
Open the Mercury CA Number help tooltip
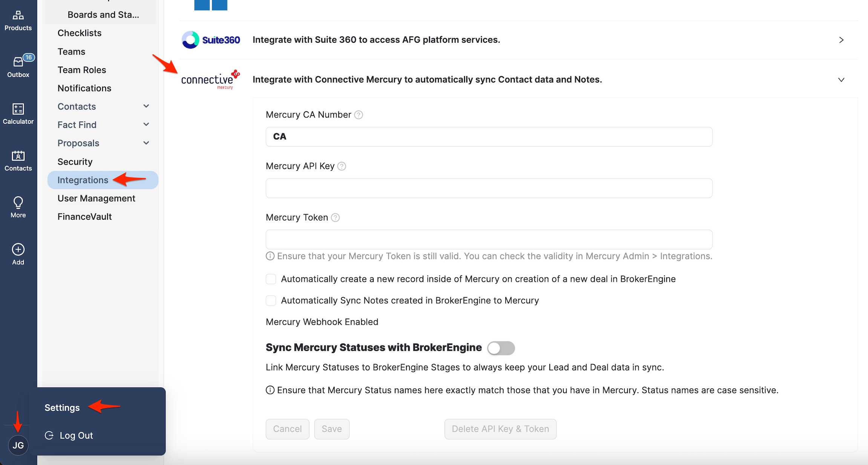click(x=358, y=115)
